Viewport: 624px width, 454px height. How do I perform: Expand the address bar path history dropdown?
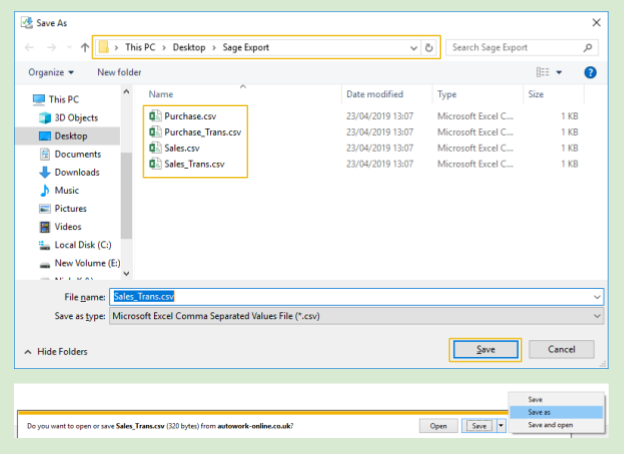(x=413, y=47)
